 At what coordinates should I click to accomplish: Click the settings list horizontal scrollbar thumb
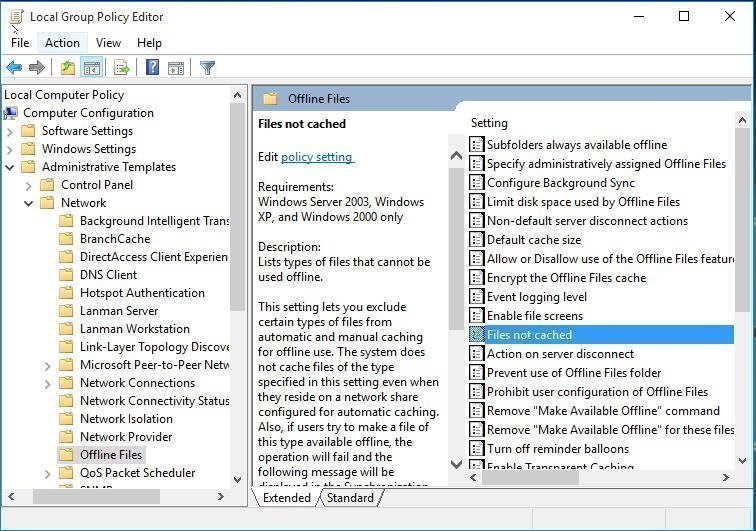pyautogui.click(x=530, y=477)
